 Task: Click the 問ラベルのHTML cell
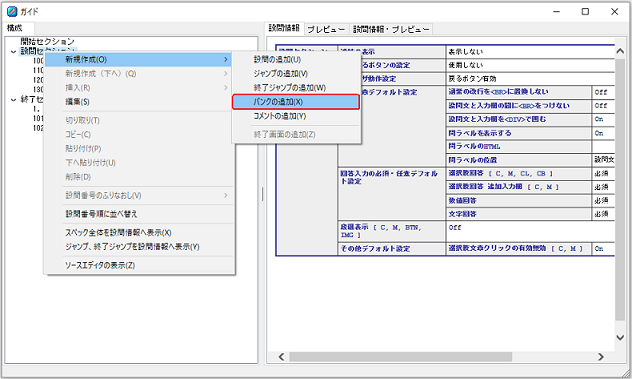(x=519, y=147)
